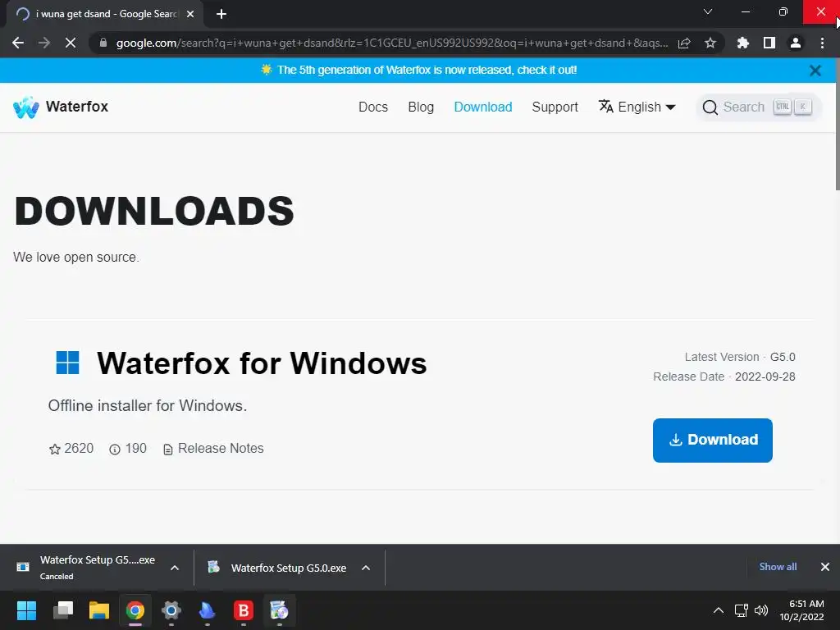Click the issues count 190
This screenshot has height=630, width=840.
pos(127,449)
